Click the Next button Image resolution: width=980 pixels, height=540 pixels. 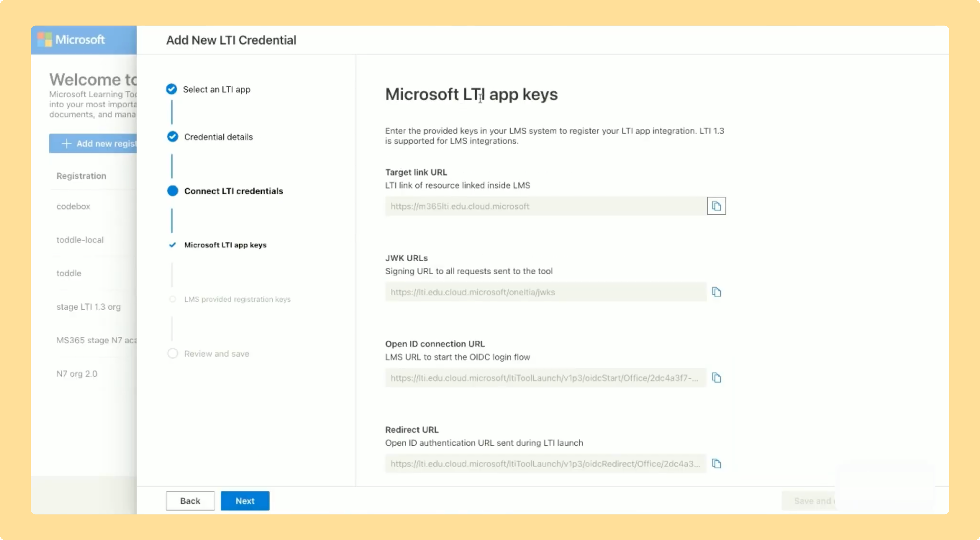coord(245,501)
